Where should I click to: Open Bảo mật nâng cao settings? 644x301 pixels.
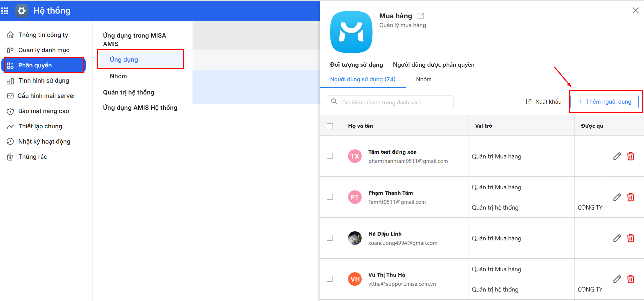(44, 111)
